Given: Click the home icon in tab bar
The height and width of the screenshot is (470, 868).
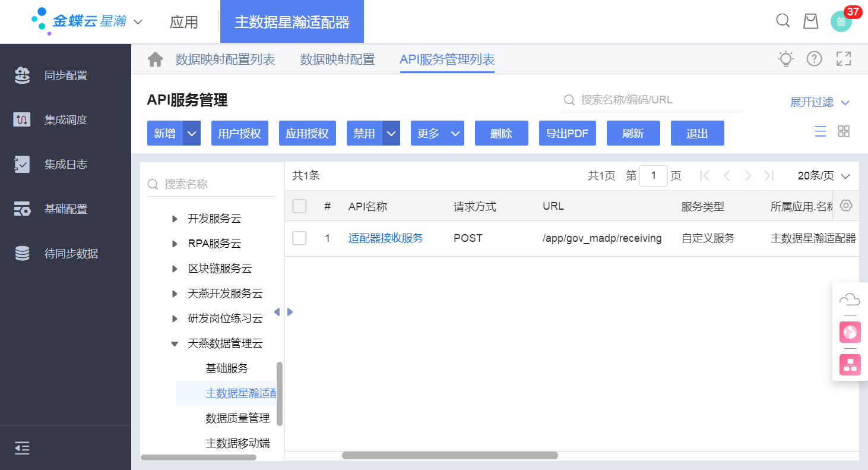Looking at the screenshot, I should coord(155,59).
